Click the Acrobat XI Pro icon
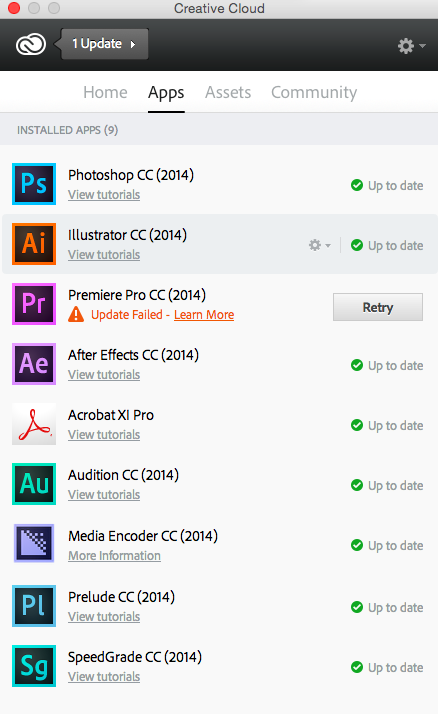This screenshot has height=714, width=438. pyautogui.click(x=34, y=424)
